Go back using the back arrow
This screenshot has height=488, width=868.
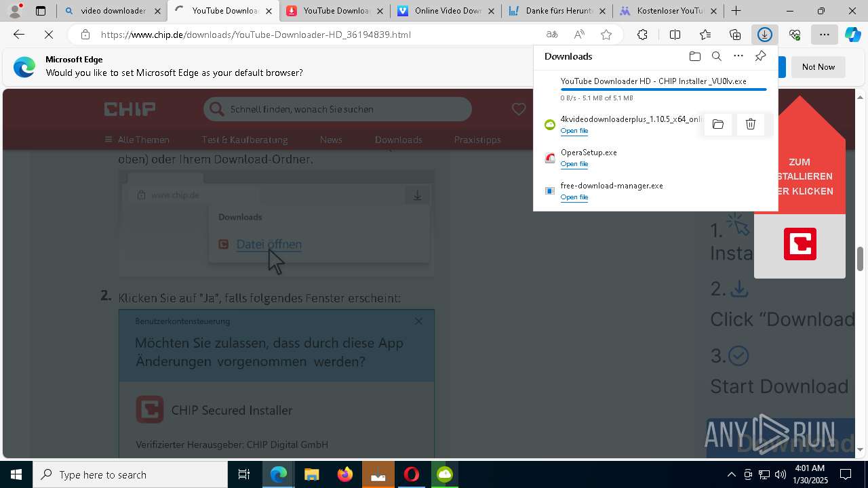(19, 35)
